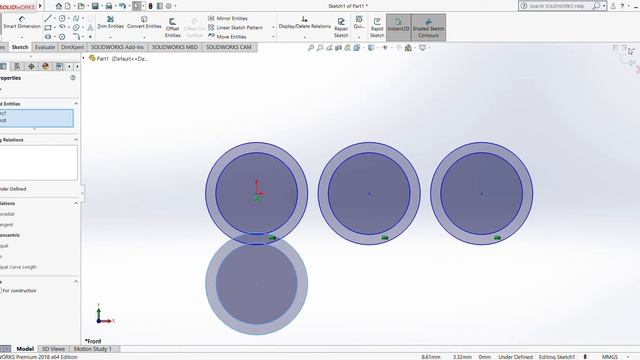The height and width of the screenshot is (360, 640).
Task: Open the Linear Sketch Pattern dropdown arrow
Action: pos(273,27)
